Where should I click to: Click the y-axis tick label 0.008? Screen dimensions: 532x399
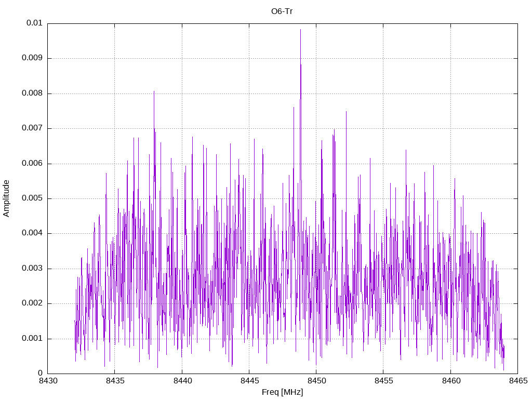click(x=32, y=94)
